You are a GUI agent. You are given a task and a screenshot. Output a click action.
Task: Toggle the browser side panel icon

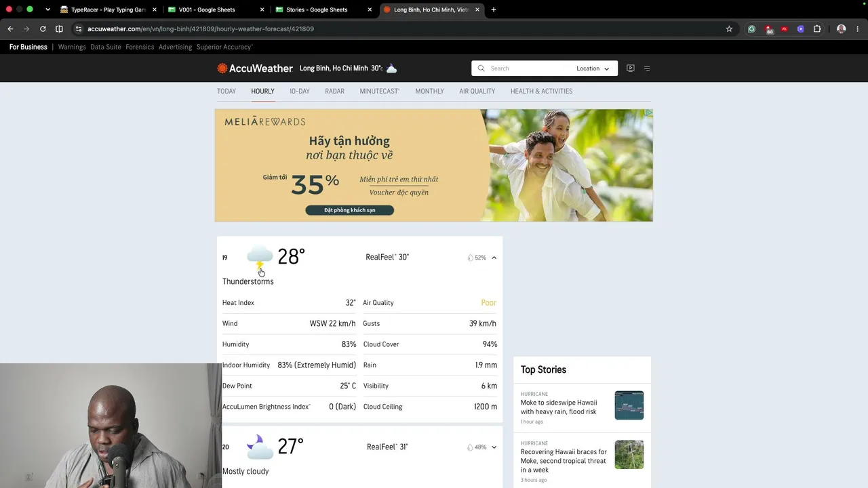[x=59, y=29]
